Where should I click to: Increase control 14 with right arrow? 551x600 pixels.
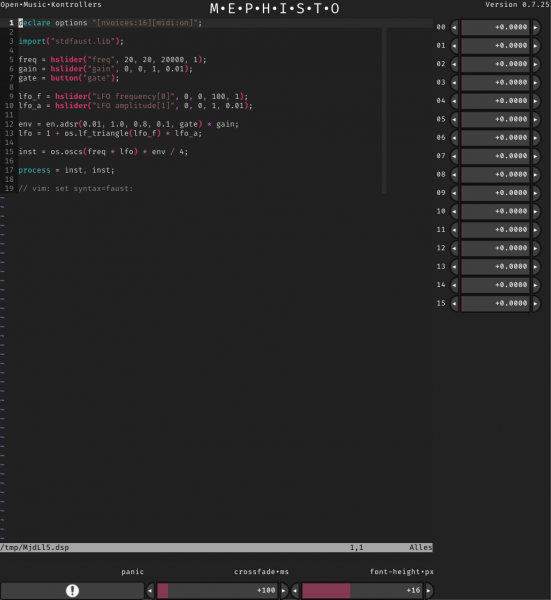536,284
